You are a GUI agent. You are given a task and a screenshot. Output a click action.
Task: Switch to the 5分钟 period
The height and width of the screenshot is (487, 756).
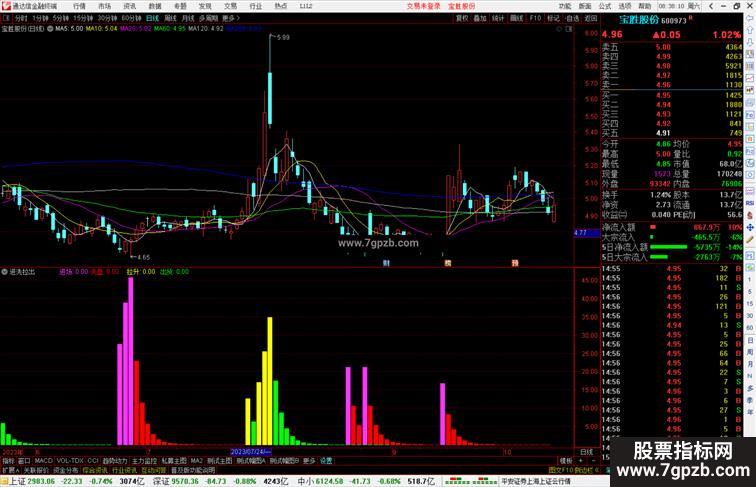[61, 18]
